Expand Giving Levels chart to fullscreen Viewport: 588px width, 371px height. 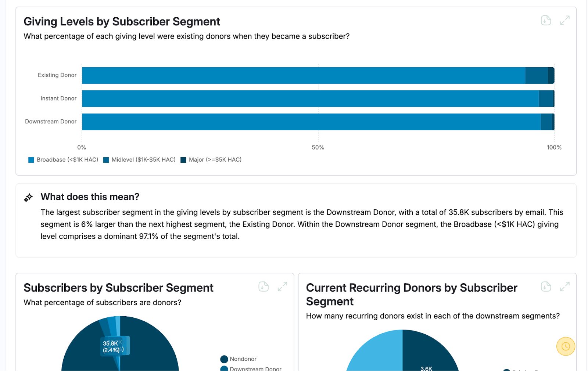pos(564,21)
